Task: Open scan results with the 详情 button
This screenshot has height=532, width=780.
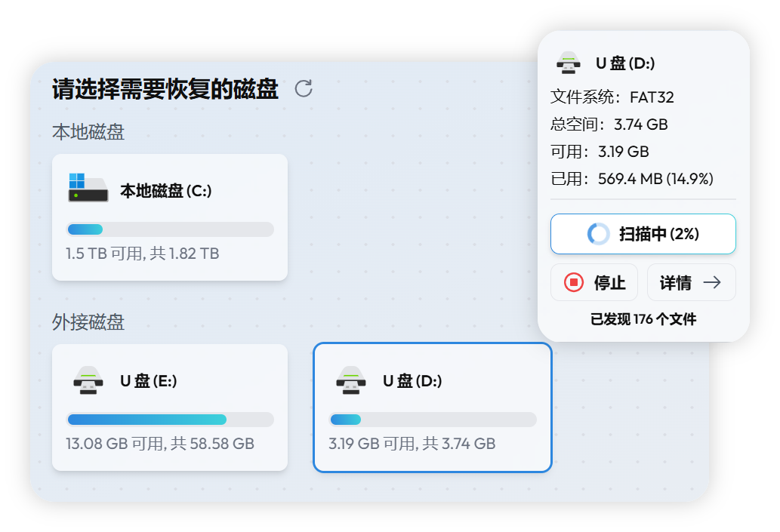Action: pos(691,282)
